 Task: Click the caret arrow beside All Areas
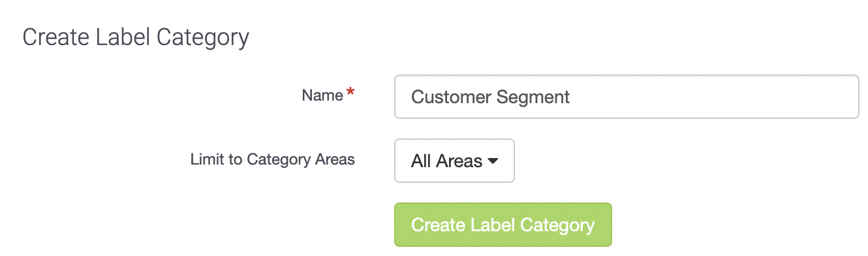click(x=493, y=161)
